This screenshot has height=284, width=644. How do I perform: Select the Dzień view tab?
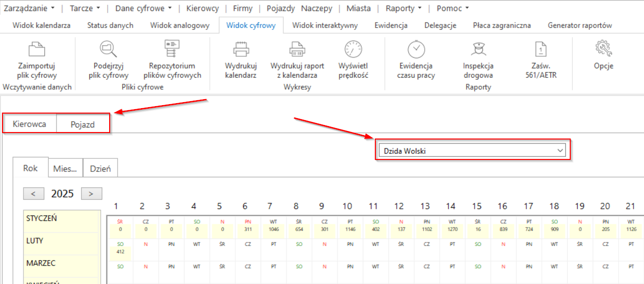tap(100, 168)
